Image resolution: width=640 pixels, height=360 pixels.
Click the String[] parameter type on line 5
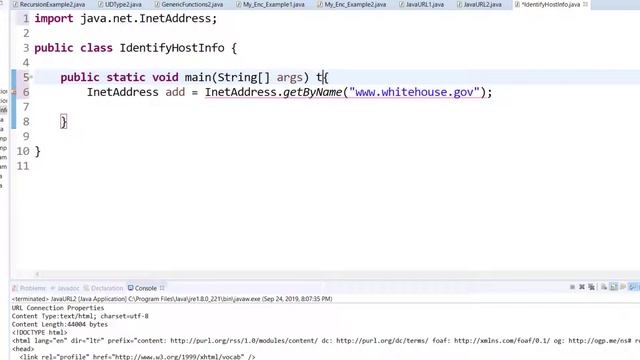[x=244, y=78]
